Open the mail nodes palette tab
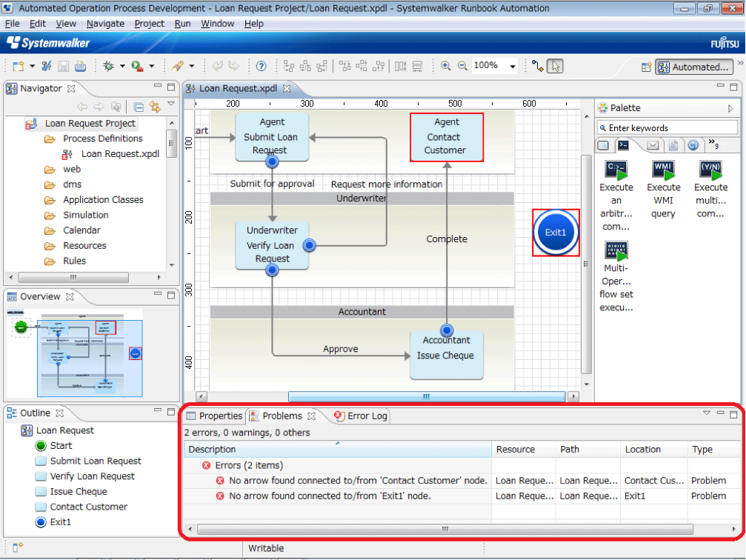 tap(653, 145)
